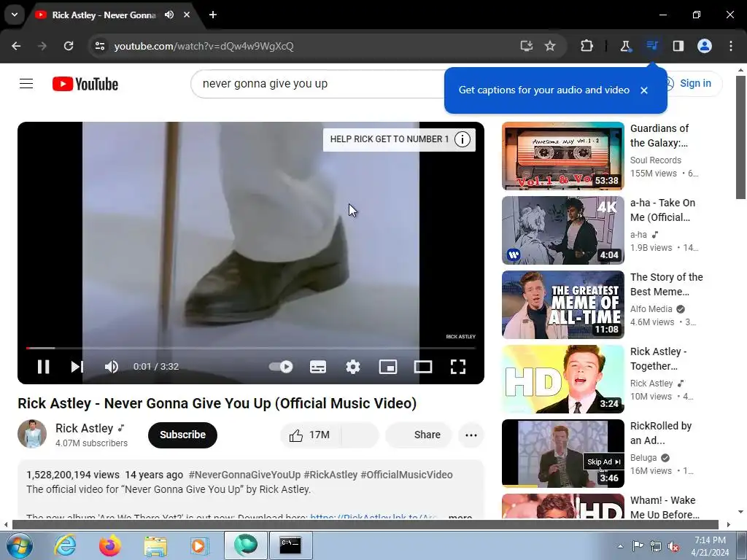The width and height of the screenshot is (747, 560).
Task: Open a-ha Take On Me thumbnail
Action: (x=562, y=230)
